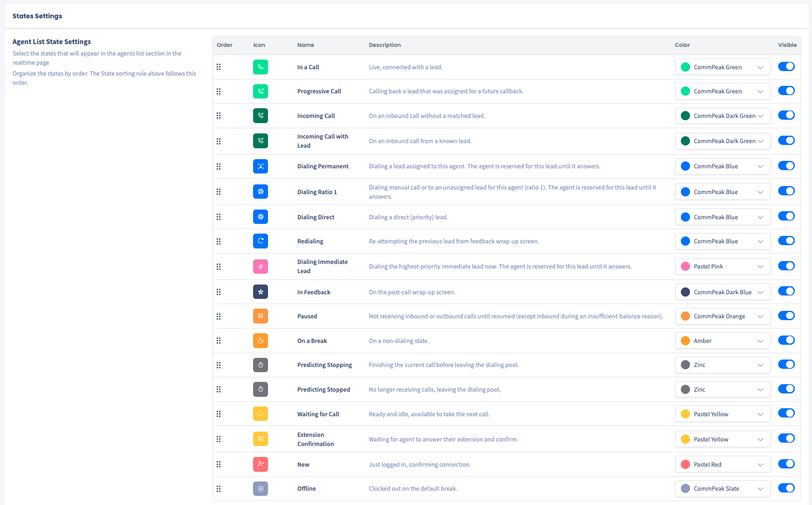
Task: Click the New user state icon
Action: (261, 464)
